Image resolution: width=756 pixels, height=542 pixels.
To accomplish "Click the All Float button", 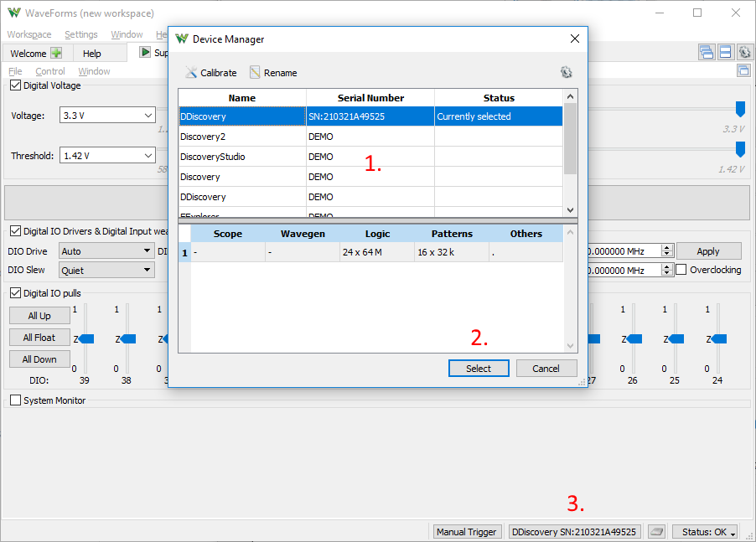I will coord(39,338).
